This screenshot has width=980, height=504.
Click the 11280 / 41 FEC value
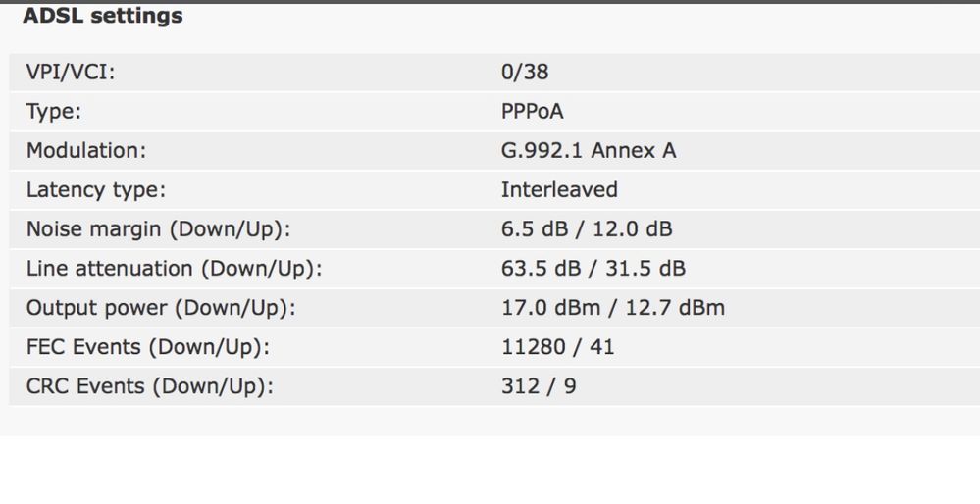pos(557,347)
